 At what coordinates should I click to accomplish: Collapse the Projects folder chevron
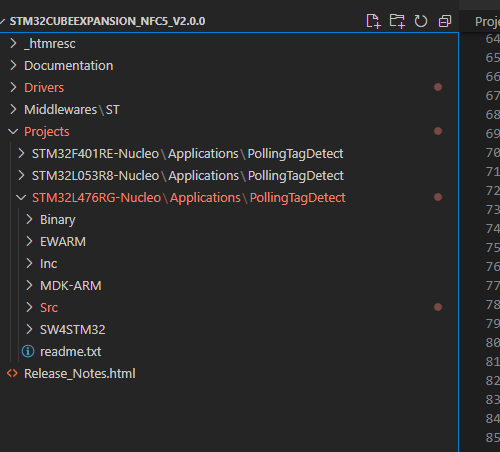[13, 132]
